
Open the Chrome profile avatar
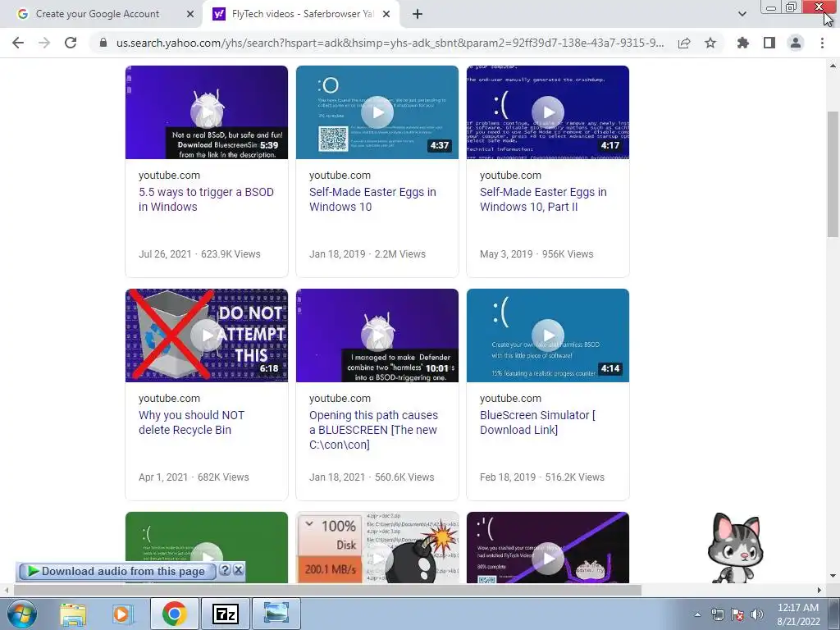[796, 43]
